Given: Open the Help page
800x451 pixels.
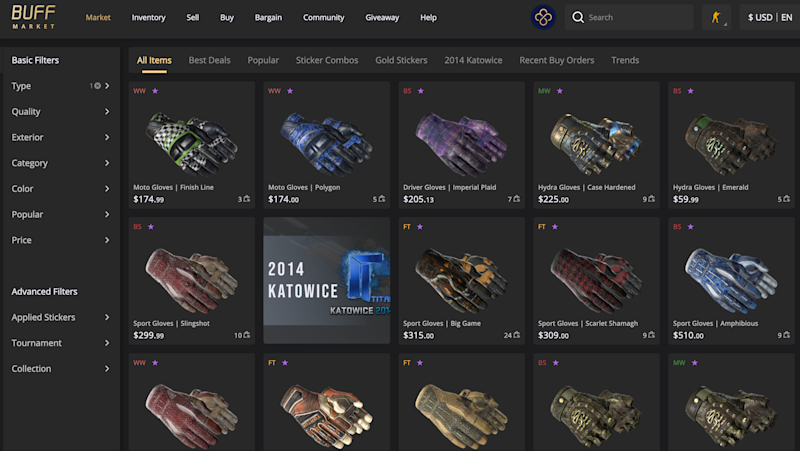Looking at the screenshot, I should (x=429, y=17).
